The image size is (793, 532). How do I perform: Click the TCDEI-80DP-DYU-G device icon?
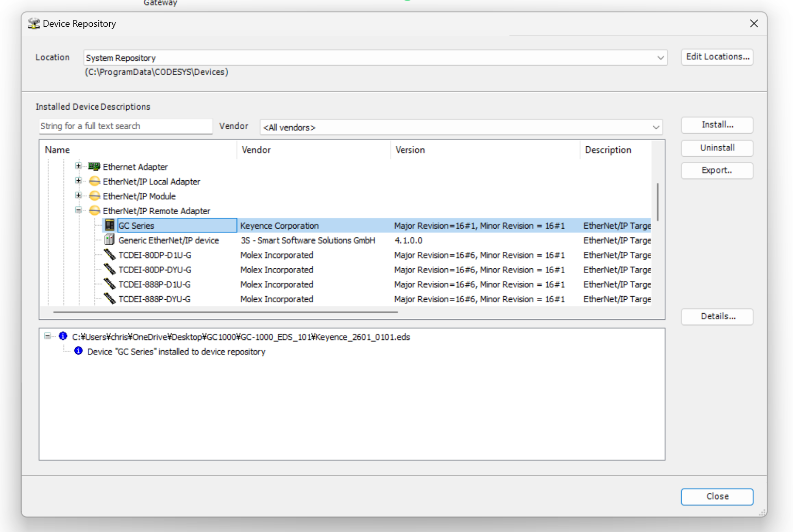coord(110,269)
